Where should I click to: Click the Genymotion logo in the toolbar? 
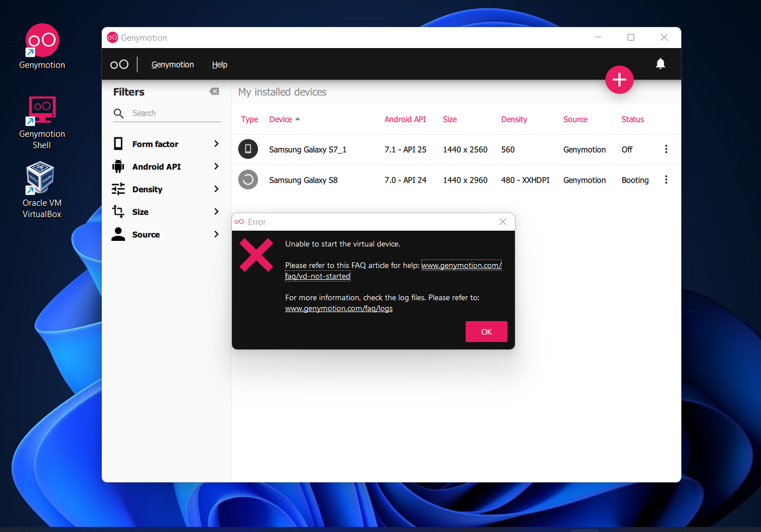coord(119,64)
